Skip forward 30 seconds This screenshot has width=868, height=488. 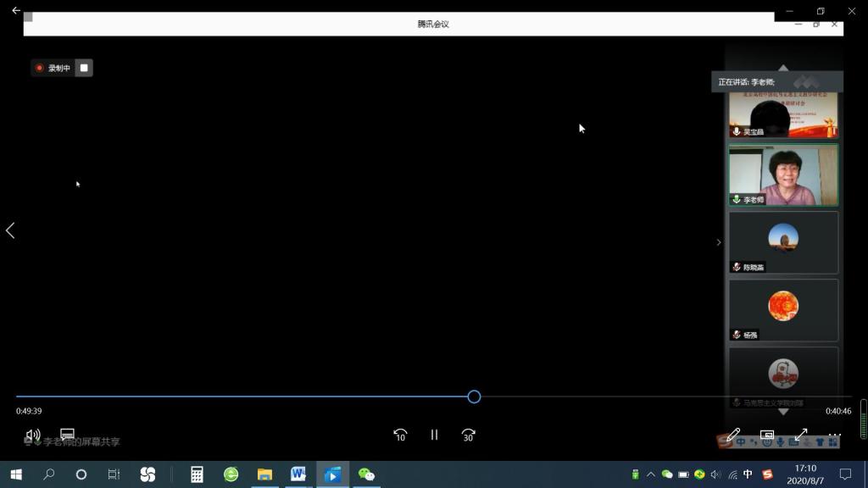[468, 435]
